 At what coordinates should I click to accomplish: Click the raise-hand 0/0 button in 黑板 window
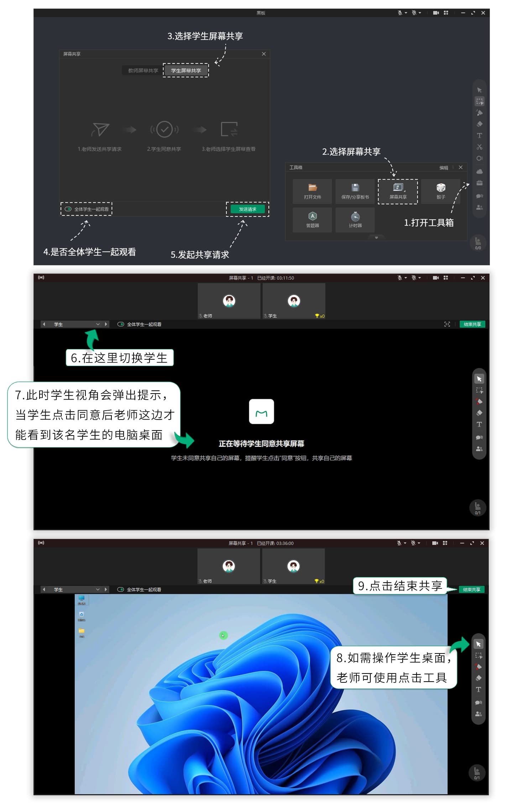click(478, 243)
